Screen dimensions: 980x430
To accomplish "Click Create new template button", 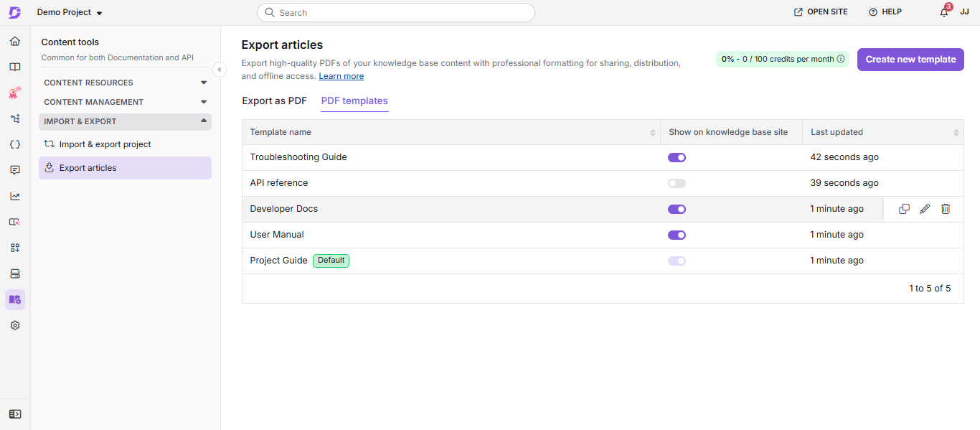I will [x=910, y=60].
